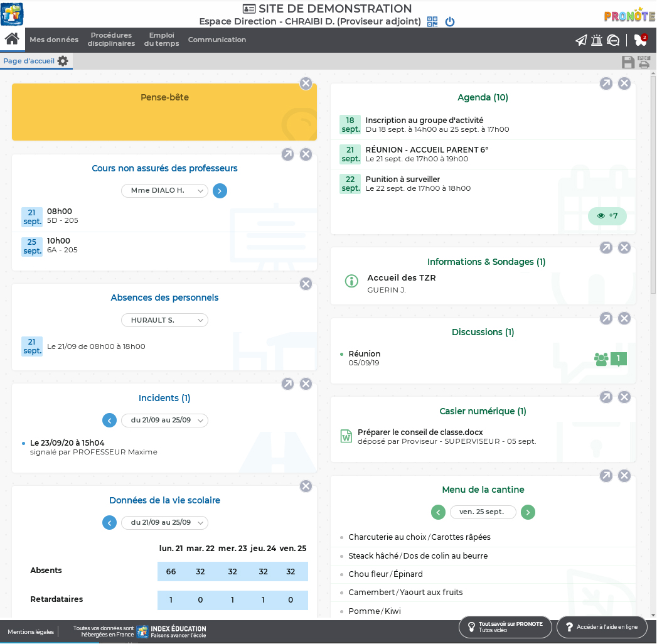This screenshot has height=644, width=657.
Task: Open agenda event RÉUNION - ACCUEIL PARENT 6°
Action: coord(427,149)
